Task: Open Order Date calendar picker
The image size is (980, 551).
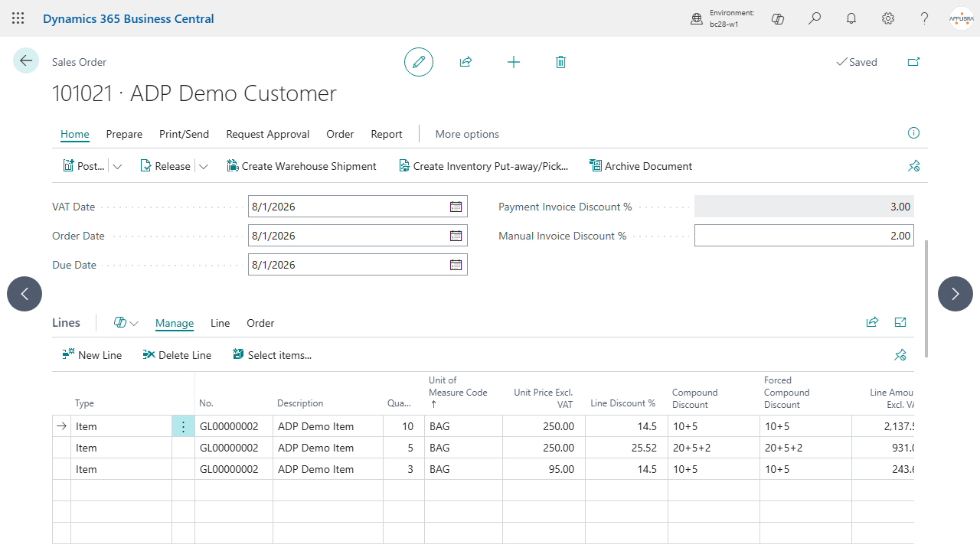Action: point(456,236)
